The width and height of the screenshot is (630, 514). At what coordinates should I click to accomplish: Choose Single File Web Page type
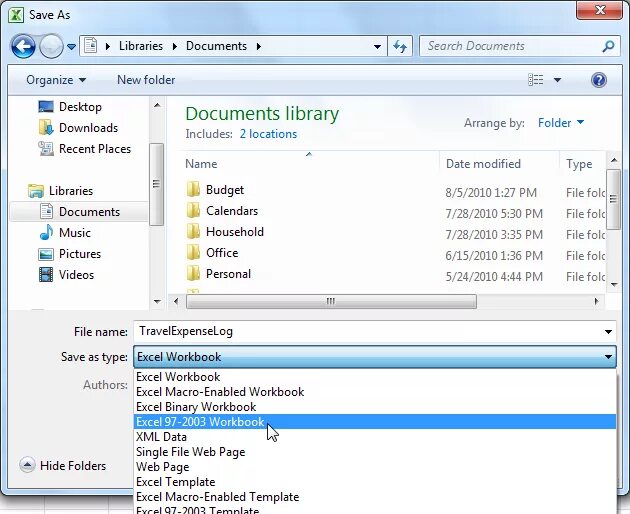(x=374, y=452)
